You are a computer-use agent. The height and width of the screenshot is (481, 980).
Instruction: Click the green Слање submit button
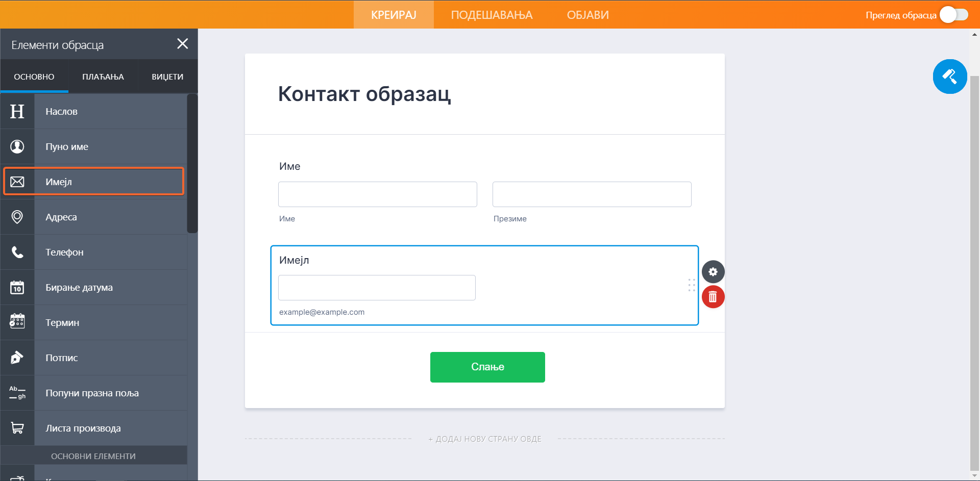point(487,367)
